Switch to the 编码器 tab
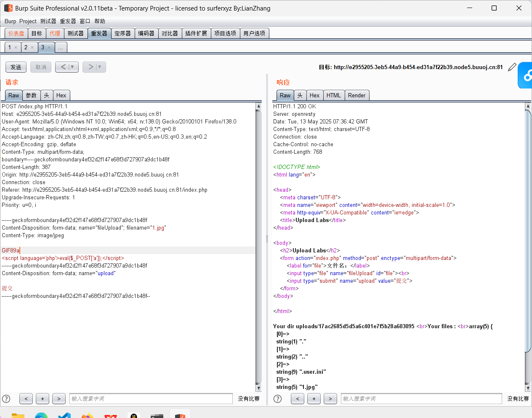This screenshot has height=418, width=532. tap(146, 33)
